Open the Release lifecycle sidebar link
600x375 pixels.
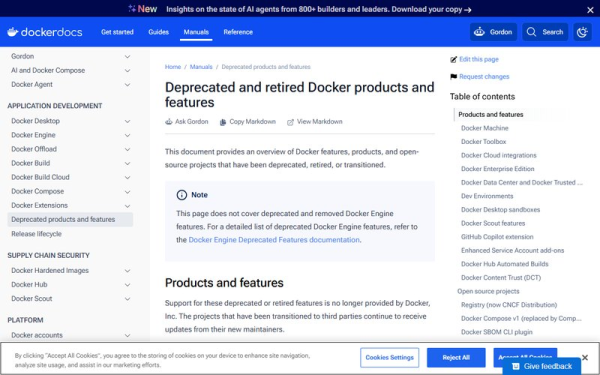click(x=36, y=234)
